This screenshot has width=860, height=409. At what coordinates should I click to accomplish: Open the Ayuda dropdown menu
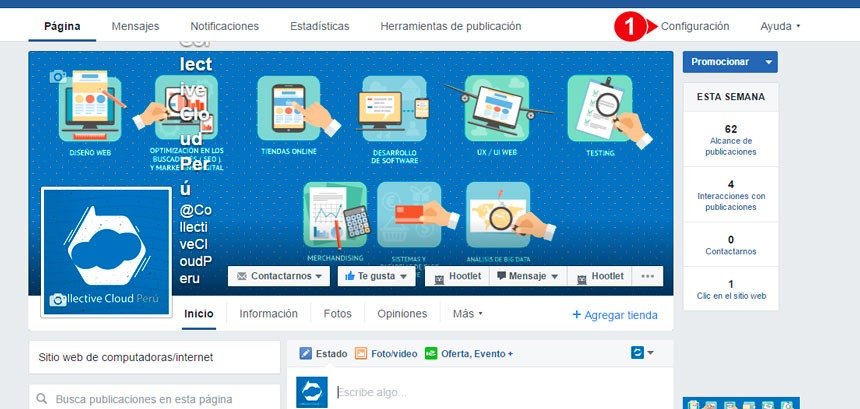[780, 26]
